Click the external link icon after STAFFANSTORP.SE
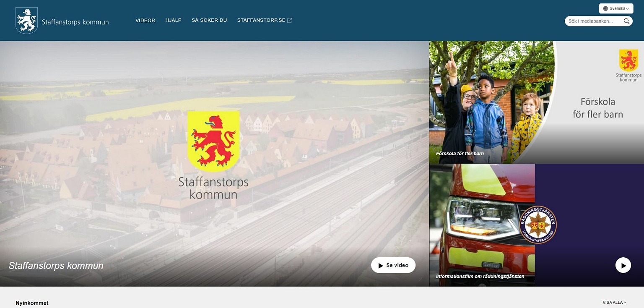Image resolution: width=644 pixels, height=308 pixels. pos(290,19)
